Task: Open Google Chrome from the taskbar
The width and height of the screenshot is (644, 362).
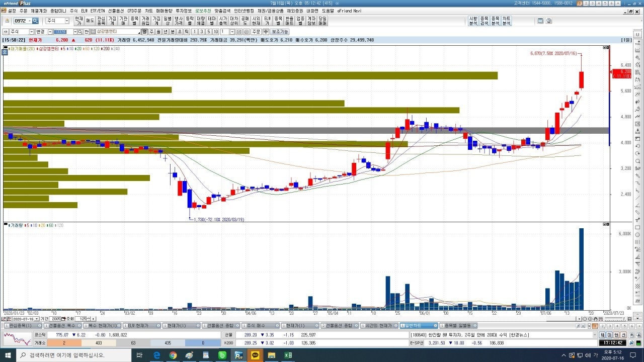Action: coord(173,355)
